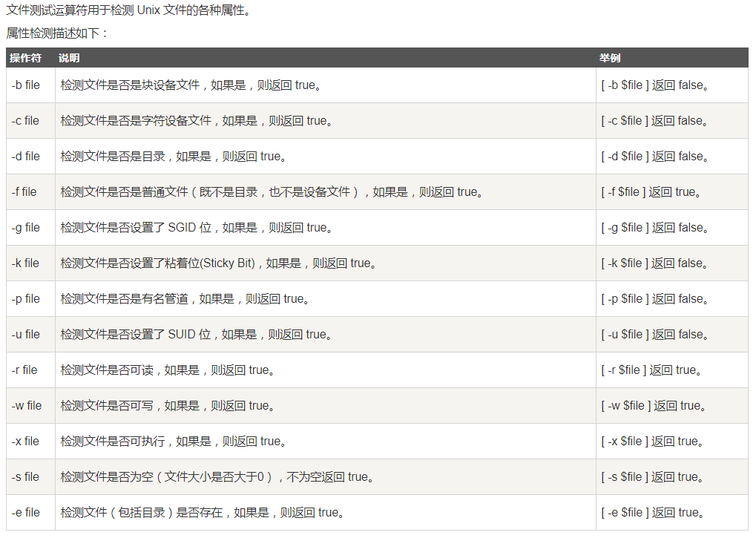Click the "-f file" operator cell

pyautogui.click(x=24, y=192)
